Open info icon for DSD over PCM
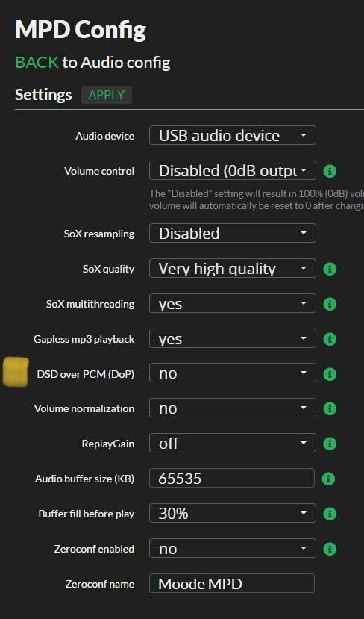364x619 pixels. tap(330, 374)
